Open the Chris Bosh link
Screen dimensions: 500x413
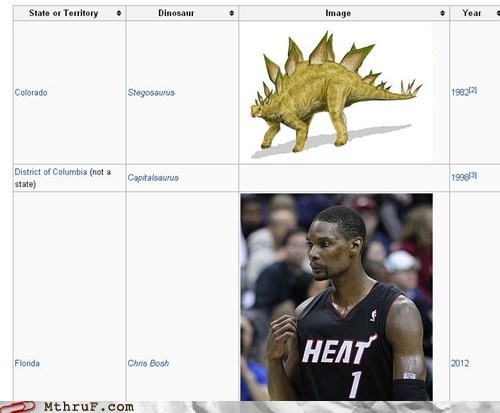point(148,363)
